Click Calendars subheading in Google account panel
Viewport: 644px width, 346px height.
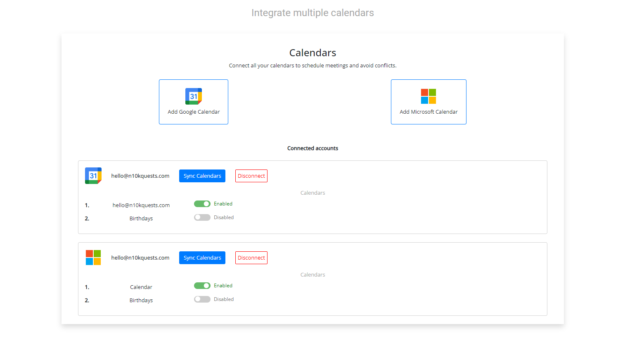pos(313,193)
